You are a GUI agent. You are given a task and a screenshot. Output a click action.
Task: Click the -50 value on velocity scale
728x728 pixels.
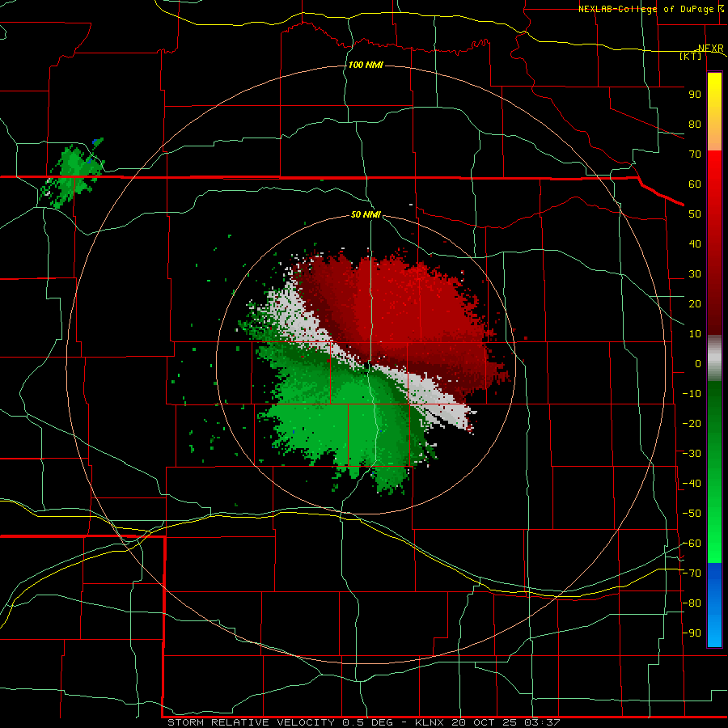click(x=692, y=514)
